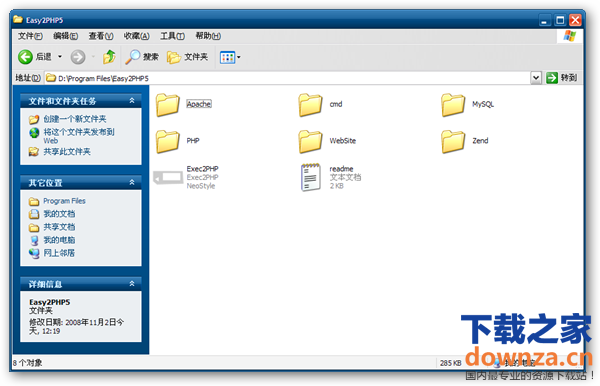Open the 工具(T) menu
Screen dimensions: 600x386
click(x=172, y=36)
